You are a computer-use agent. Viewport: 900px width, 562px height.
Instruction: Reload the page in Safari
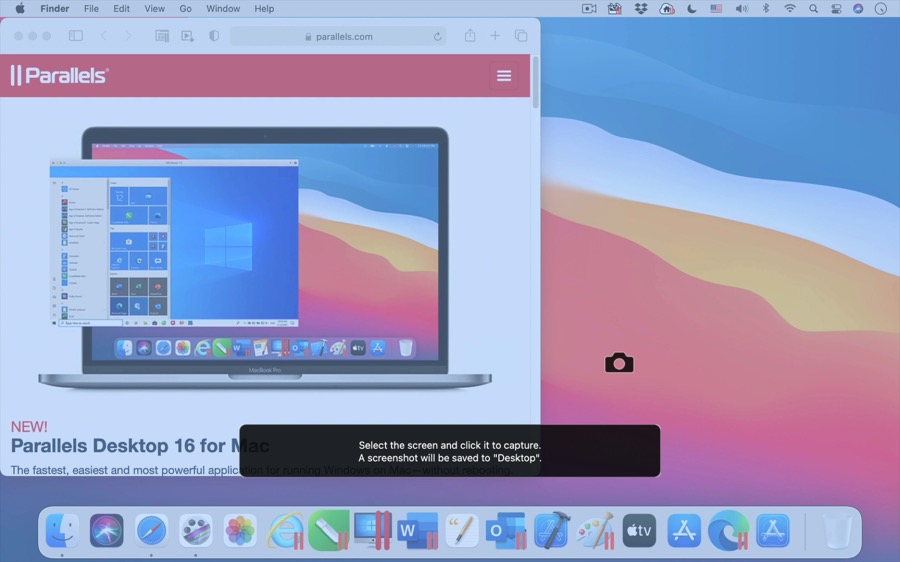(x=437, y=36)
